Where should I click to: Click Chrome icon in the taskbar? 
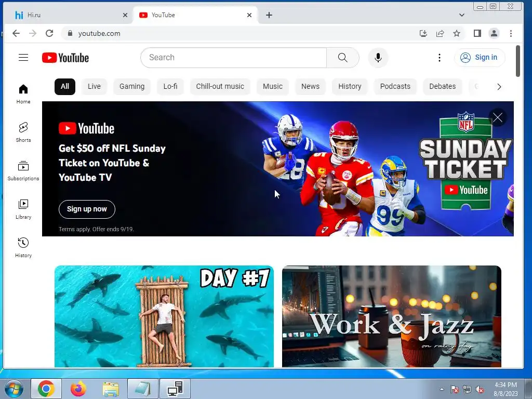(46, 389)
